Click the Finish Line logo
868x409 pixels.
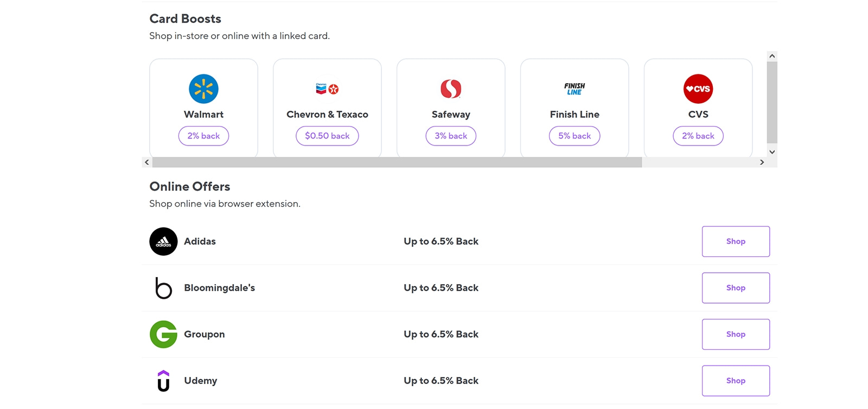575,89
